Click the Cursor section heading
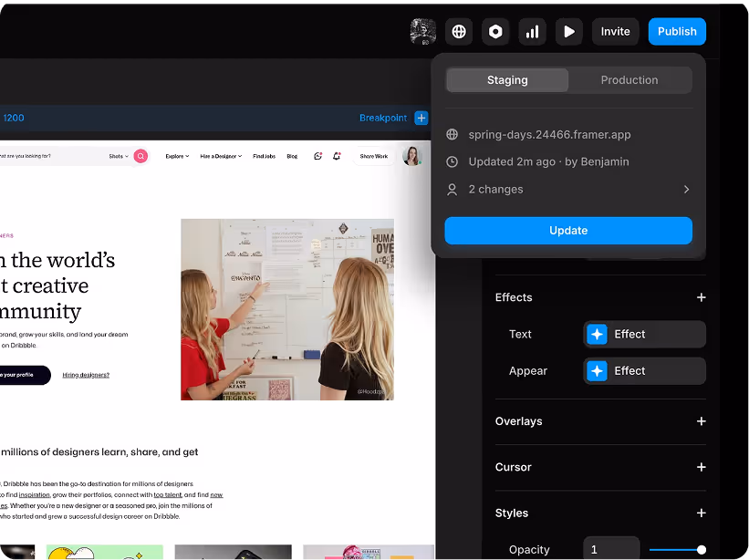 pos(513,467)
